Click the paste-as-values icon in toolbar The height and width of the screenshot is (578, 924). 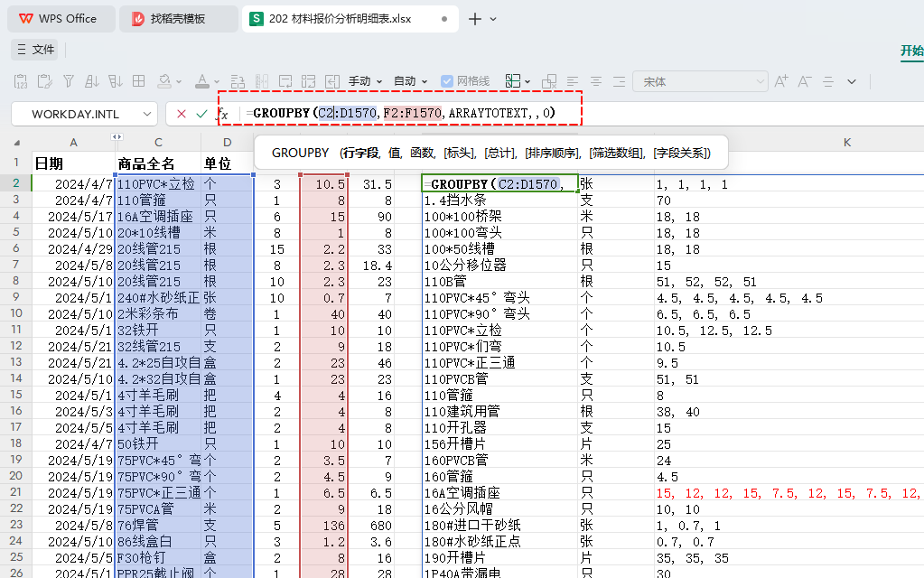click(x=21, y=81)
